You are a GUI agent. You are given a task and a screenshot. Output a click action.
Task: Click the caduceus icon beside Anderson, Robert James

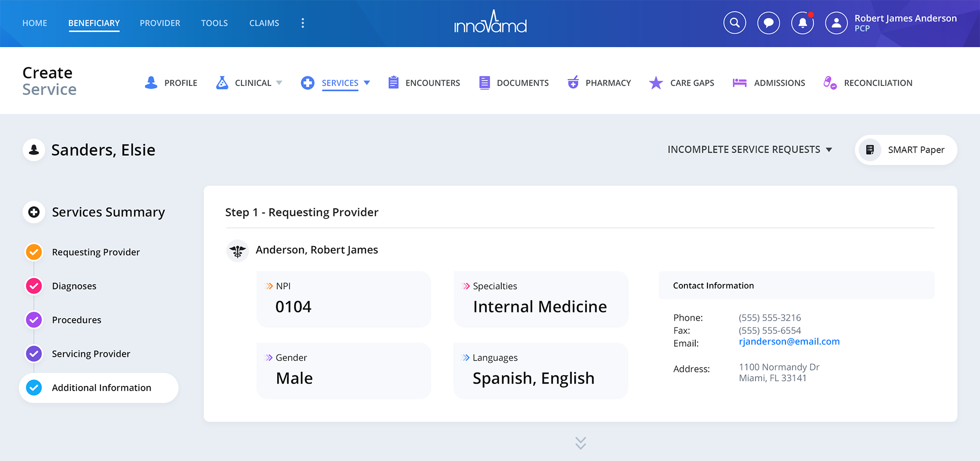(237, 251)
